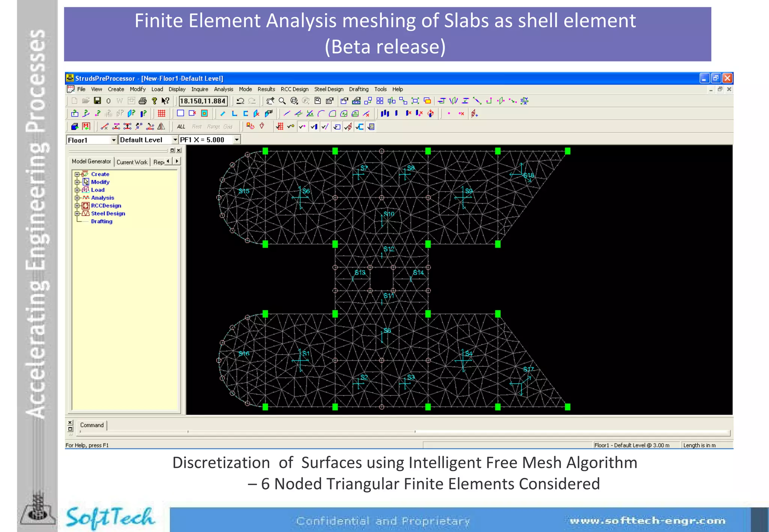Screen dimensions: 769x532
Task: Expand the Modify tree node
Action: point(77,182)
